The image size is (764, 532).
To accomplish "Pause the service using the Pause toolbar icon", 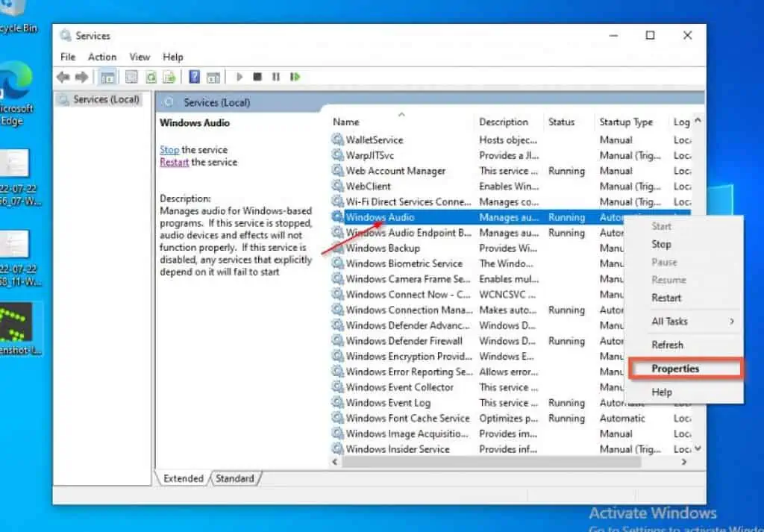I will pyautogui.click(x=276, y=76).
